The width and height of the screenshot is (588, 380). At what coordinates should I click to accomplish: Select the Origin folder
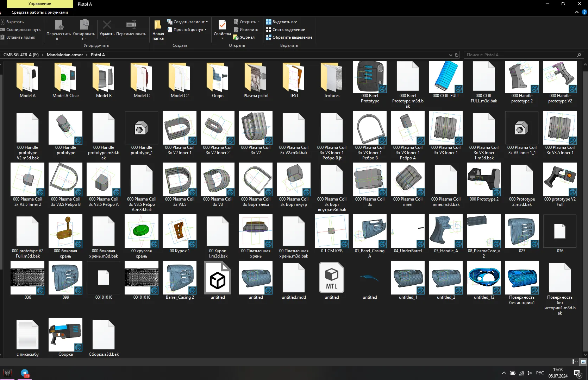218,80
